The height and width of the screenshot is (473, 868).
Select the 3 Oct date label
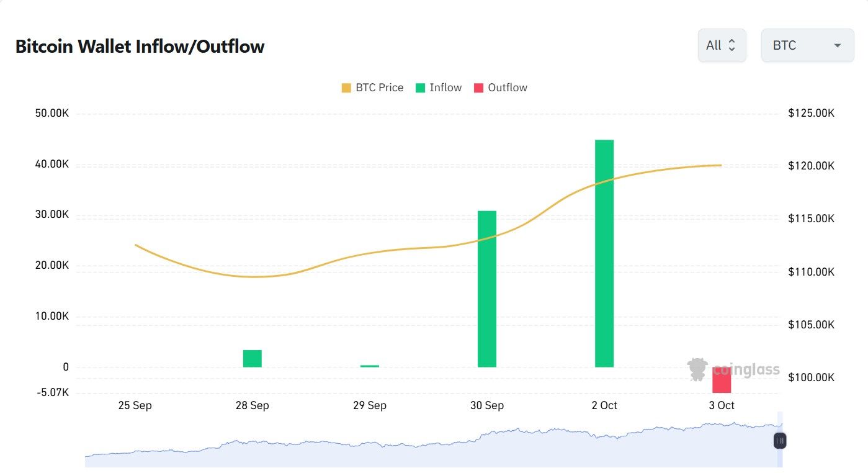(x=722, y=405)
